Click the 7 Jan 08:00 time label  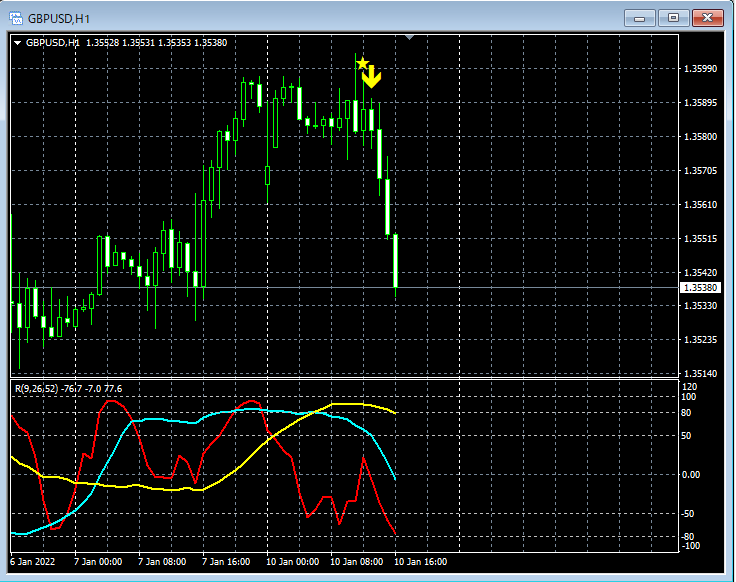[x=162, y=561]
